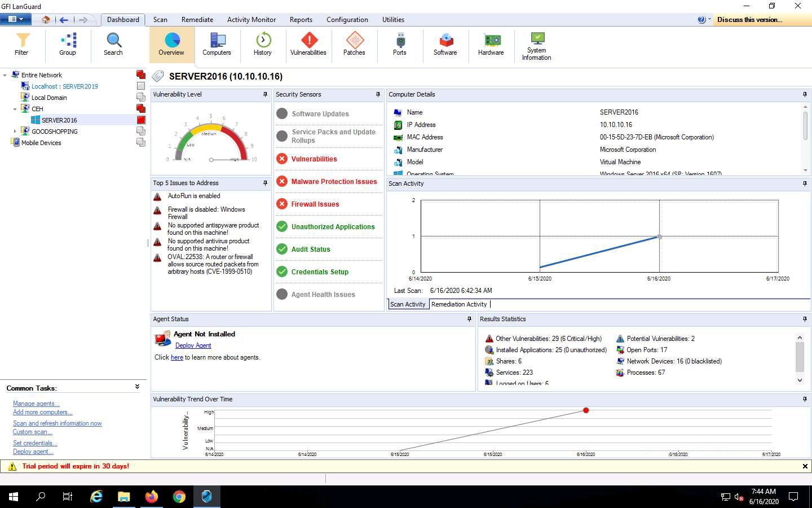Pin the Vulnerability Level panel

coord(265,95)
